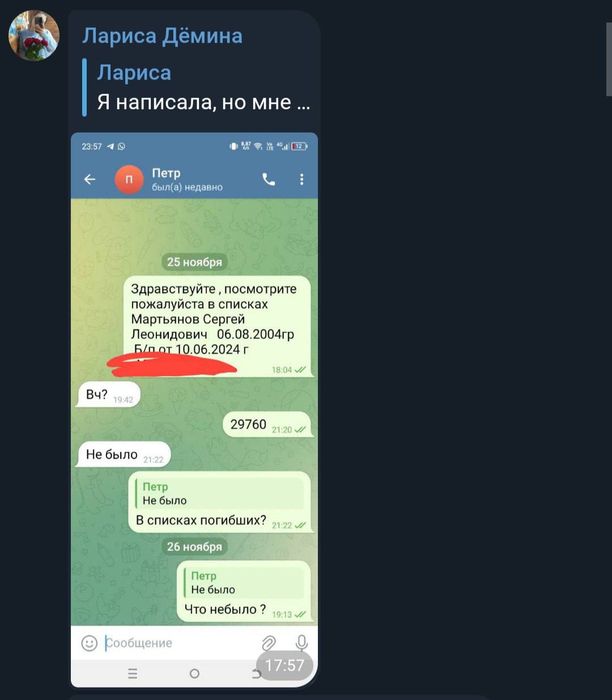Click Лариса Дёмина profile photo

34,35
